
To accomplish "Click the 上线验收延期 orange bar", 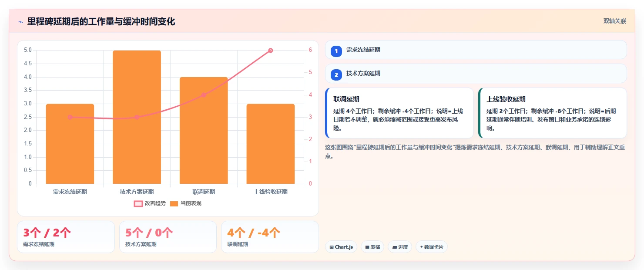I will tap(271, 144).
